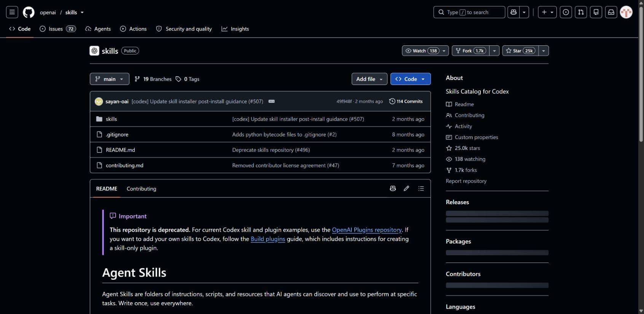Open commit 'Deprecate skills repository (#496)'
The width and height of the screenshot is (644, 314).
[x=271, y=150]
